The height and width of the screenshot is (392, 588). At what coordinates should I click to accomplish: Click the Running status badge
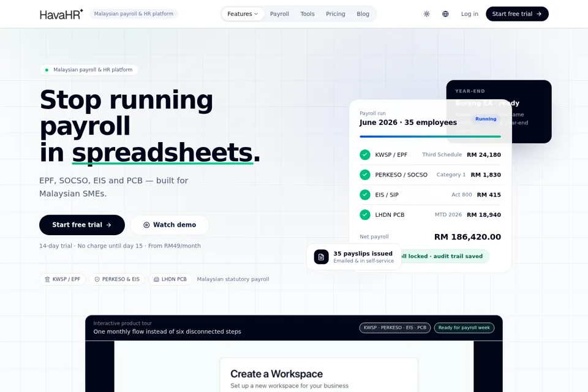click(x=486, y=119)
